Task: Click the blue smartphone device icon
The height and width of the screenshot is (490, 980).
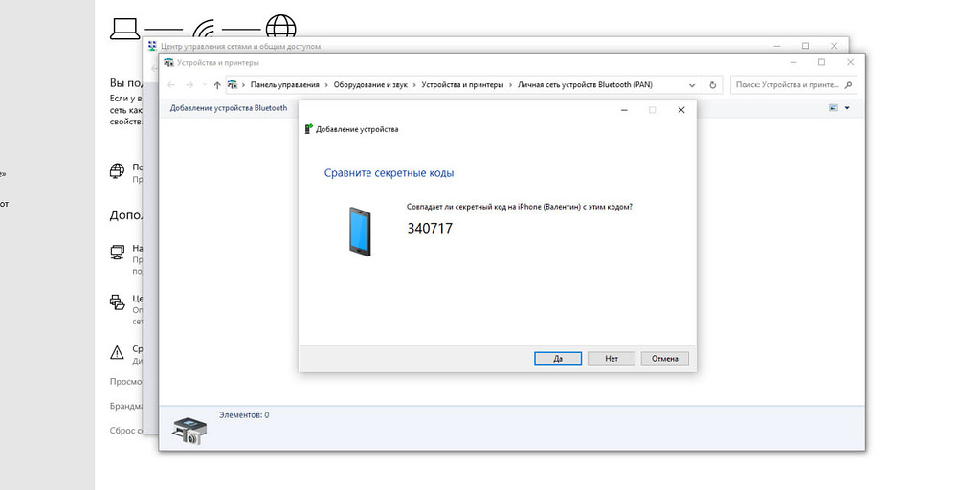Action: pos(359,230)
